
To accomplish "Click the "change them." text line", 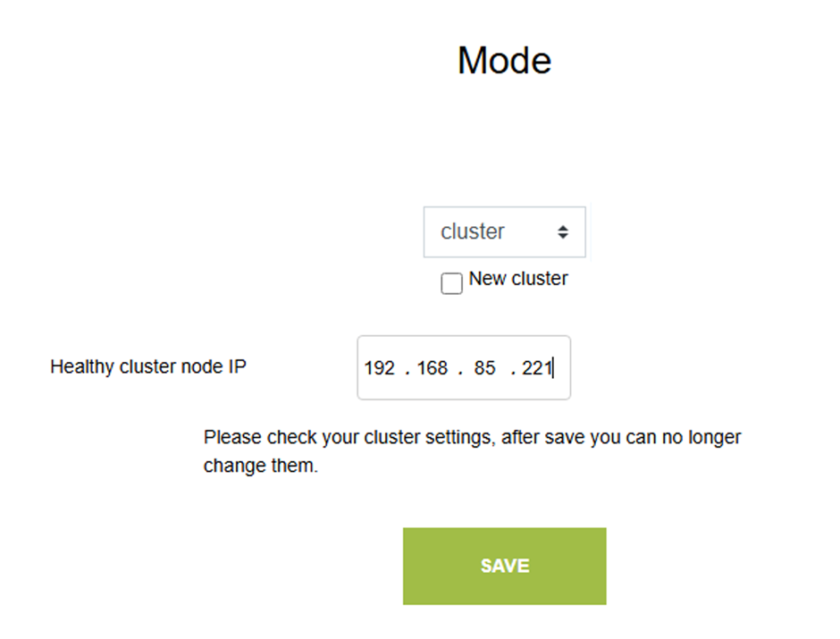I will [x=261, y=467].
